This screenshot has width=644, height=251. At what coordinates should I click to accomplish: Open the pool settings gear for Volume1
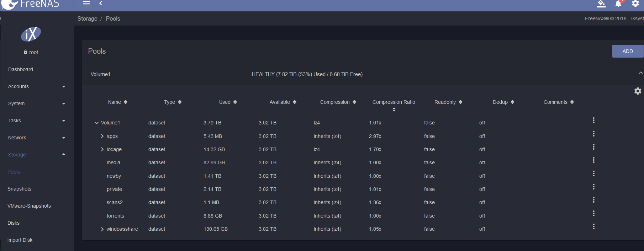638,91
